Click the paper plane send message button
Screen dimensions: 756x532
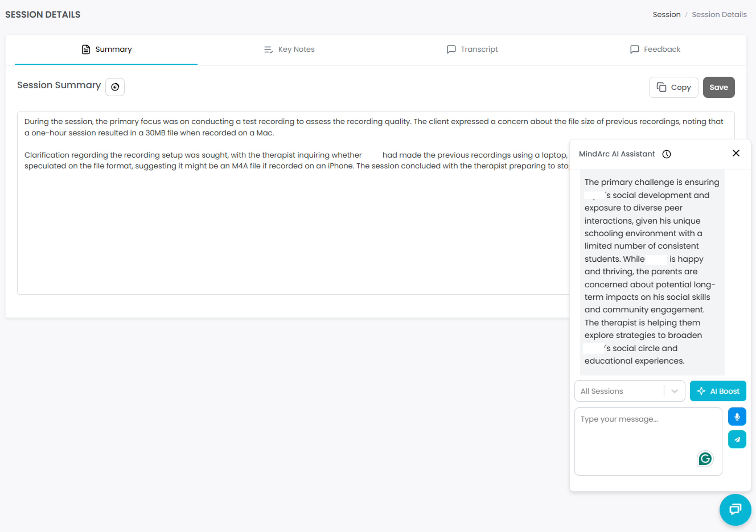coord(737,439)
